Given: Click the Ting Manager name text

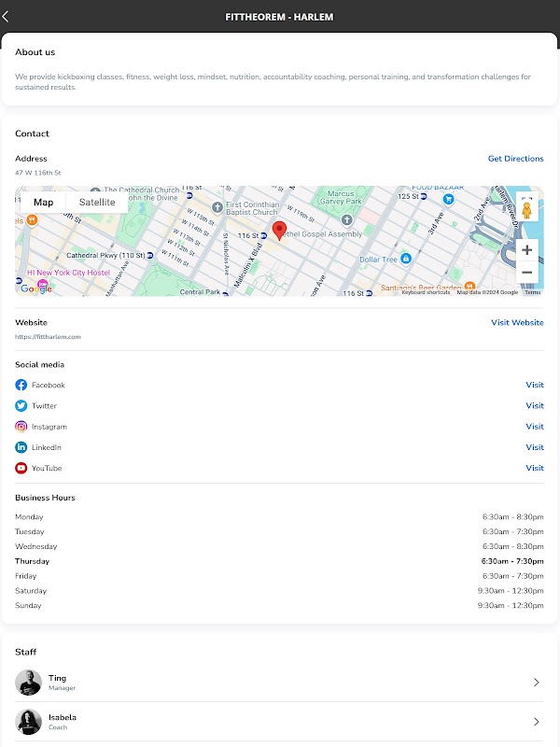Looking at the screenshot, I should tap(57, 678).
